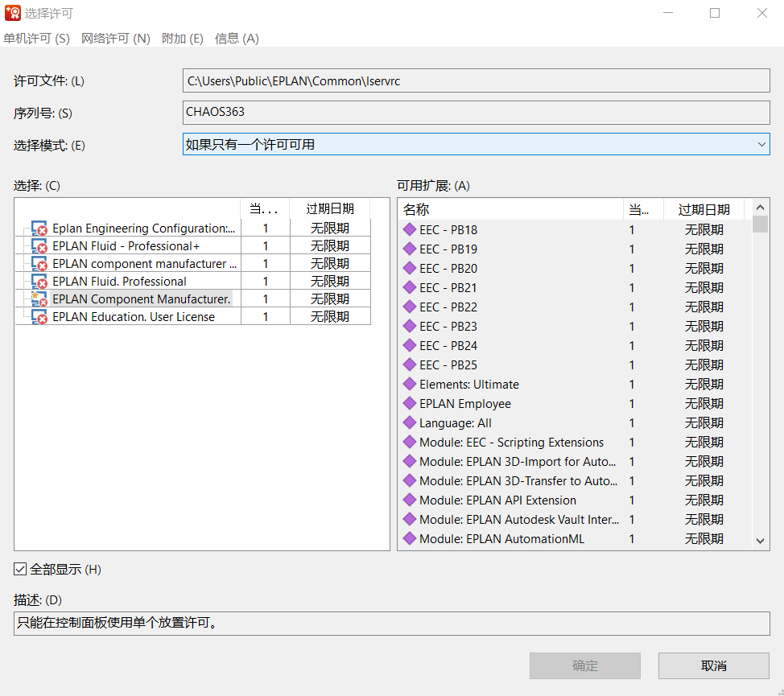Click the EPLAN Education User License icon
Image resolution: width=784 pixels, height=696 pixels.
coord(39,317)
